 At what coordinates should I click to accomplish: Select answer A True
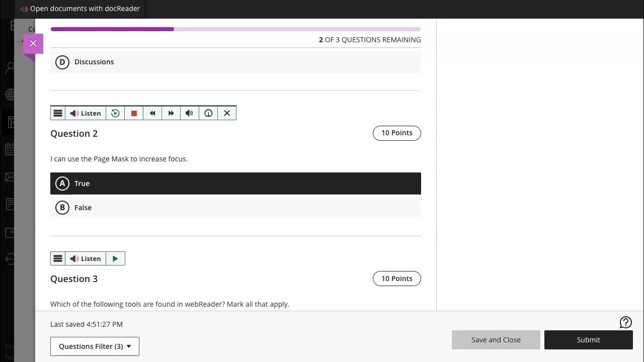[x=235, y=184]
